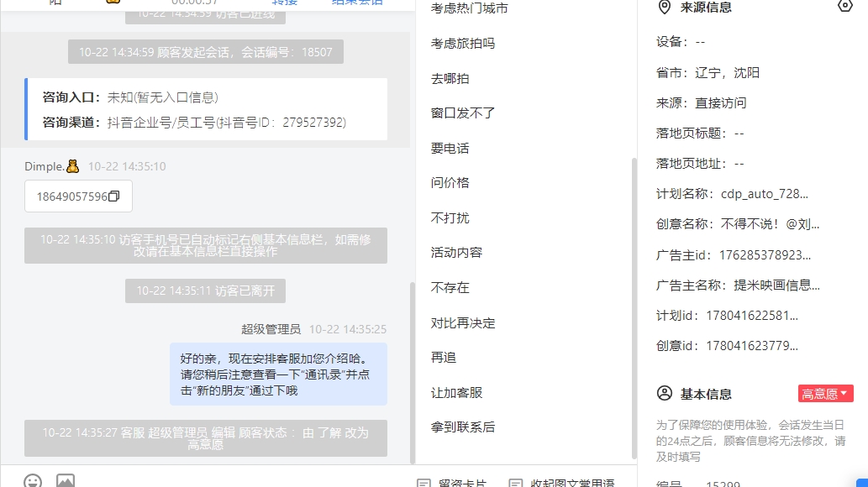The image size is (868, 487).
Task: Click the 计划名称 cdp_auto_728 value
Action: click(x=765, y=194)
